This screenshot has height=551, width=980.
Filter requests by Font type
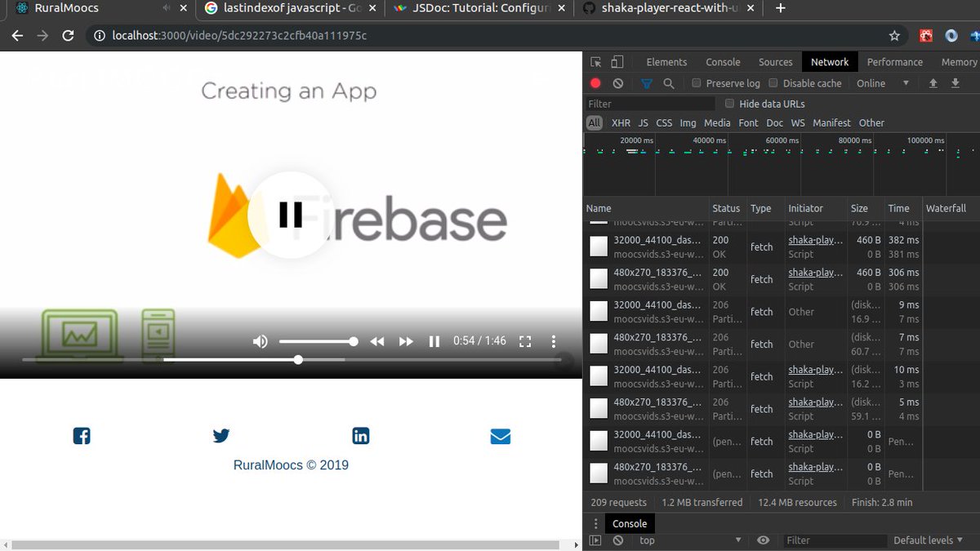[748, 122]
